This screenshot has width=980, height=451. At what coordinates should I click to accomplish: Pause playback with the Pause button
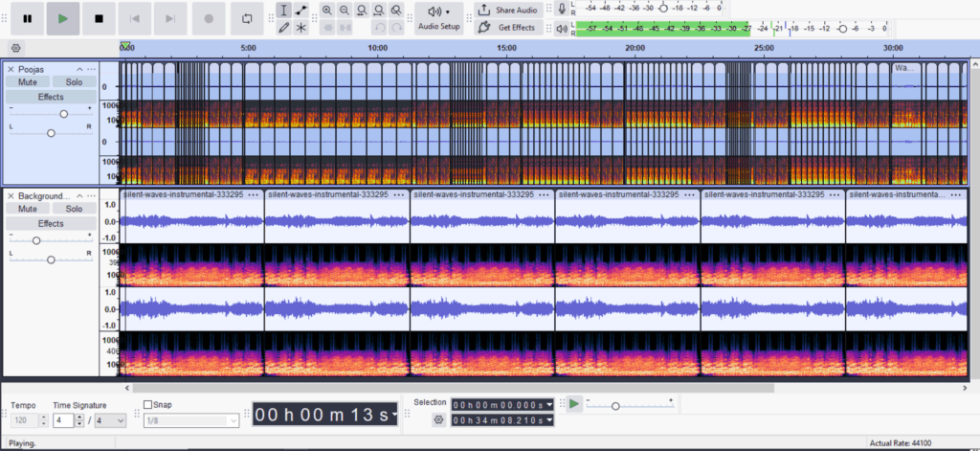pos(27,18)
